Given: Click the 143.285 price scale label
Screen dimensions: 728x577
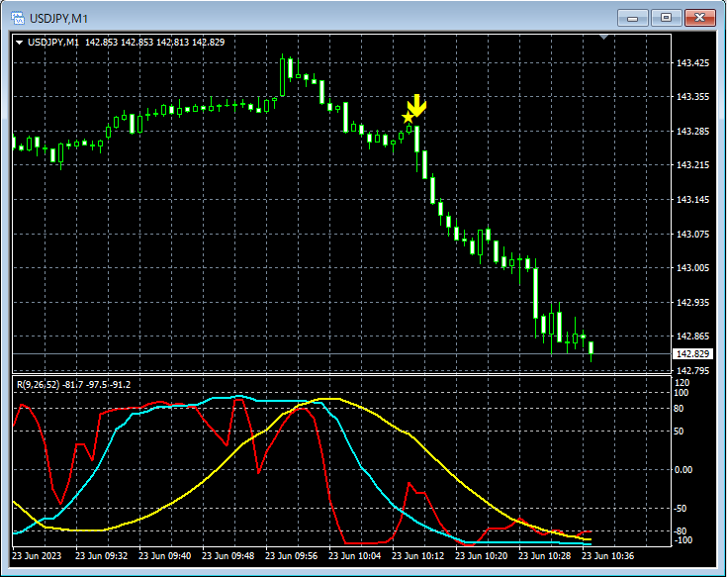Looking at the screenshot, I should coord(692,132).
